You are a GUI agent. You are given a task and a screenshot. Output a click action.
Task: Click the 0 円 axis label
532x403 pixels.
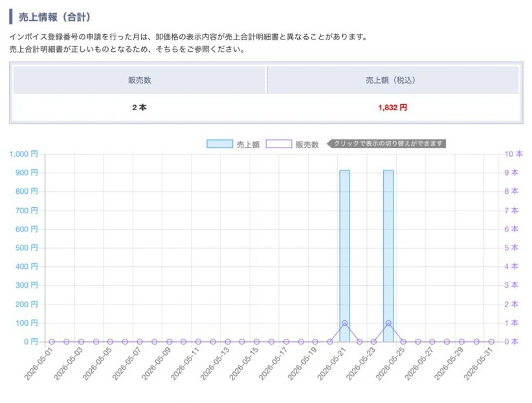click(30, 341)
